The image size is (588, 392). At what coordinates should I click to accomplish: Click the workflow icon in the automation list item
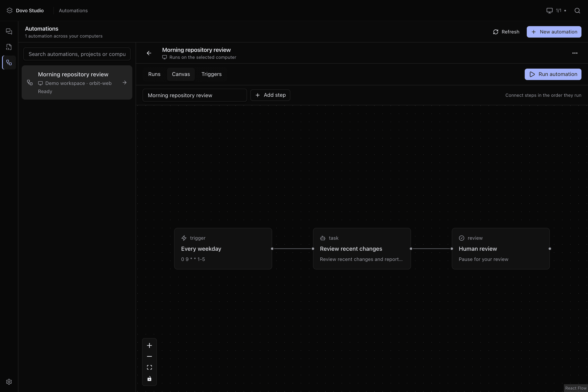click(30, 82)
